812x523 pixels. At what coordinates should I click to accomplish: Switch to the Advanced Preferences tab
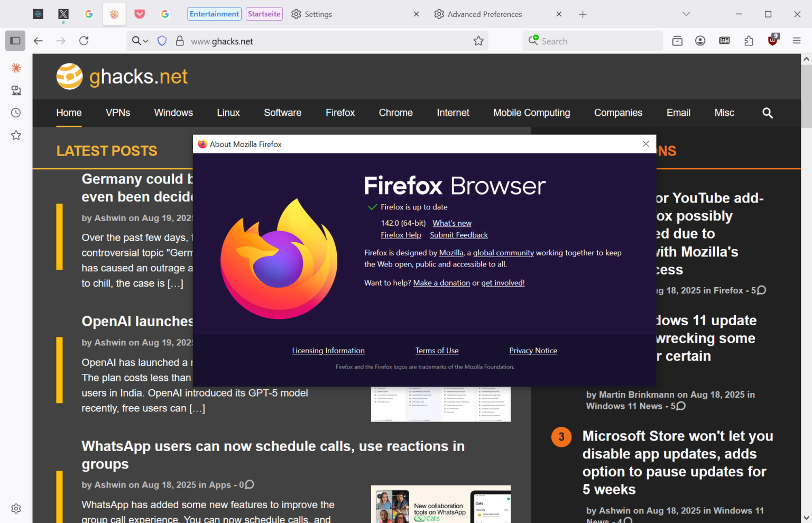485,14
